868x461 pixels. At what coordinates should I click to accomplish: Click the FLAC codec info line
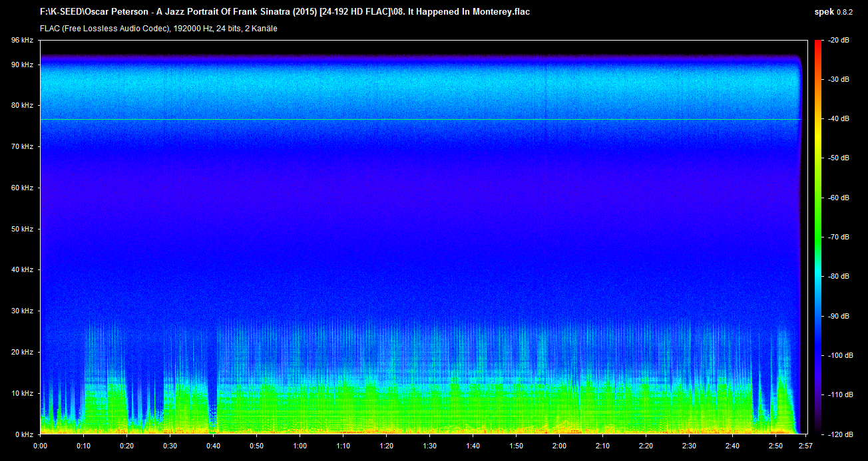click(158, 29)
